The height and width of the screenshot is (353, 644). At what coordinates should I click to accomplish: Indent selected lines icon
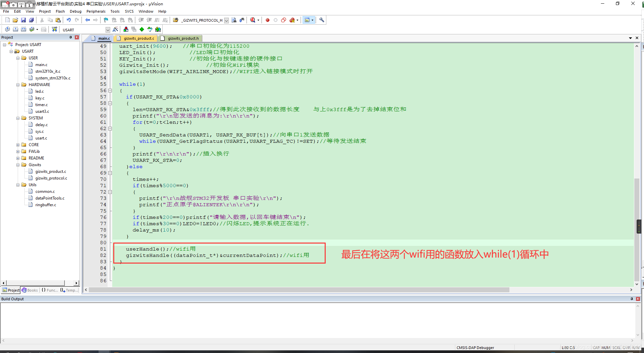point(141,20)
